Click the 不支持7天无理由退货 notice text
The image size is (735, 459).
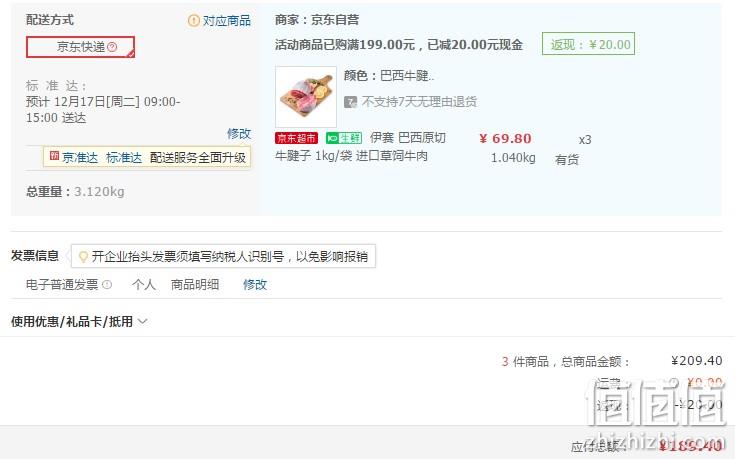click(419, 102)
